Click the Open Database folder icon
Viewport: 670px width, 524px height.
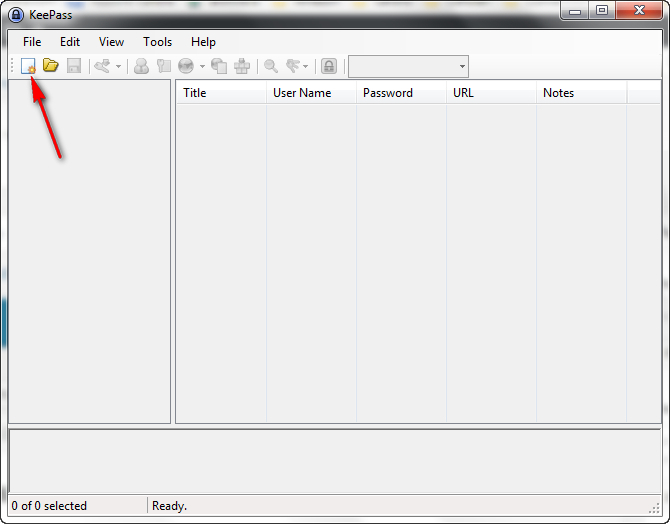[x=50, y=66]
